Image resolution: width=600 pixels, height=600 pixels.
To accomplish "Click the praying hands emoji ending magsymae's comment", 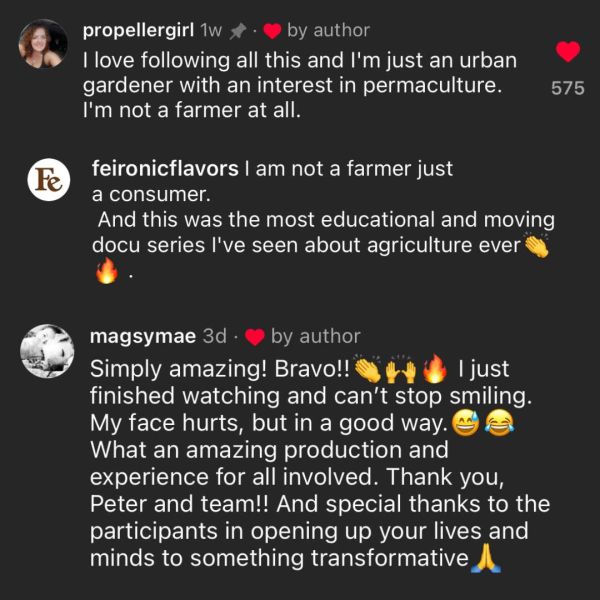I will (486, 557).
